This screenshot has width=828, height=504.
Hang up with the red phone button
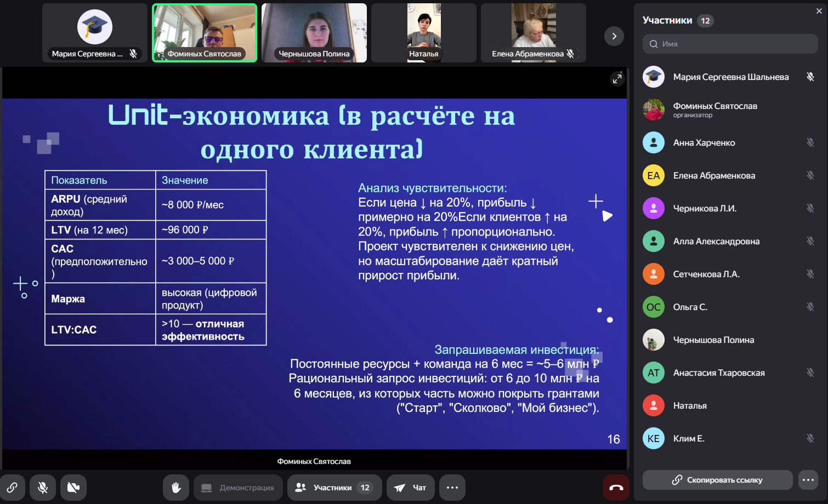point(616,488)
